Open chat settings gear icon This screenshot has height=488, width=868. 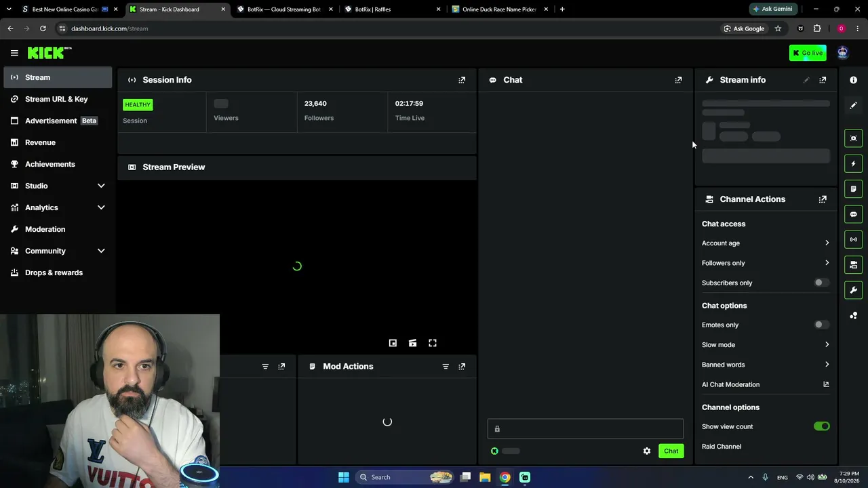tap(647, 451)
